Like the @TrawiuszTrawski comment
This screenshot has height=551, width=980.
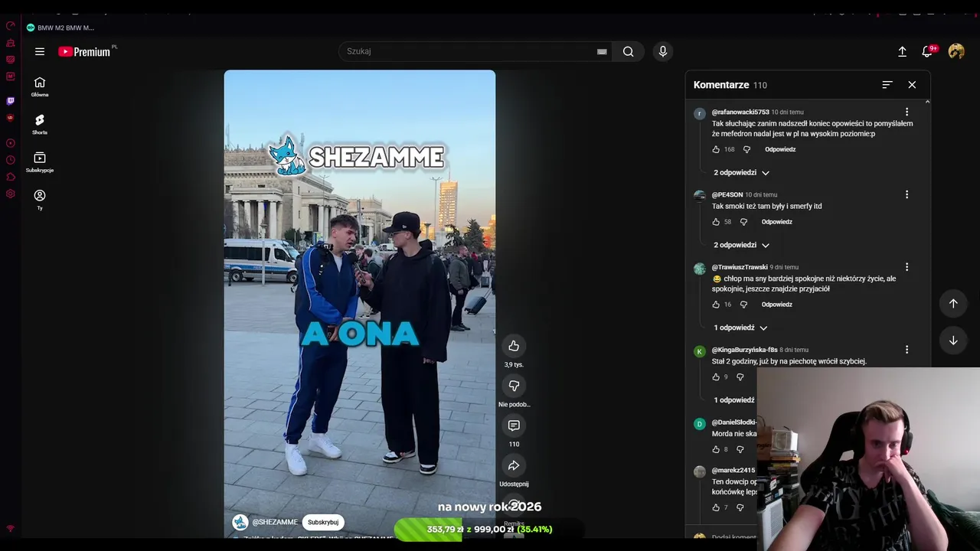click(x=716, y=305)
